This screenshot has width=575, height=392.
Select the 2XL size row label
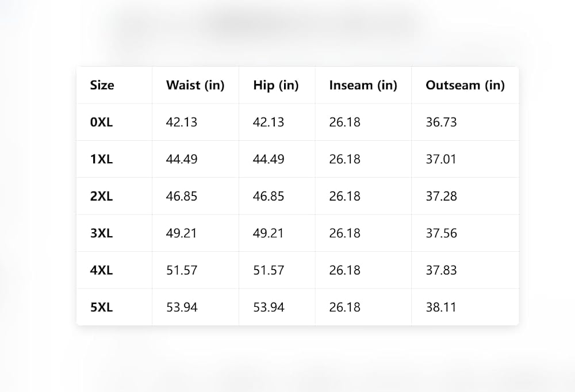pyautogui.click(x=102, y=196)
